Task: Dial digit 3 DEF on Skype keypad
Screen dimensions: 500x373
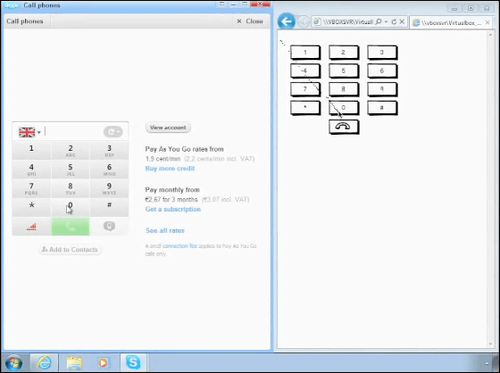Action: pyautogui.click(x=109, y=150)
